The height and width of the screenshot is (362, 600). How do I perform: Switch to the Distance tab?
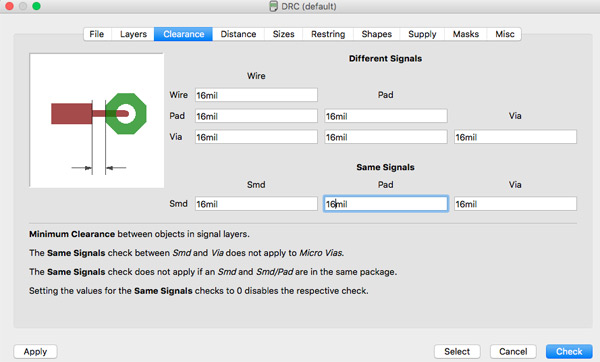coord(238,34)
